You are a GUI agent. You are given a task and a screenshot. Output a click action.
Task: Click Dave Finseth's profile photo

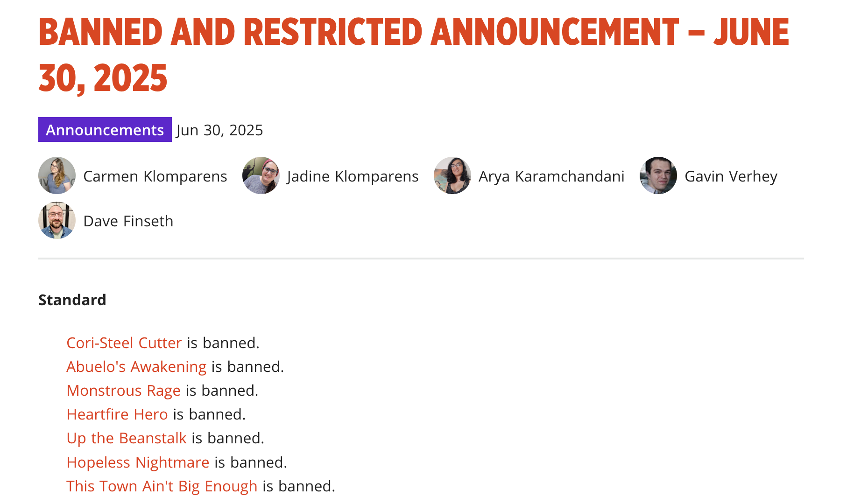[57, 220]
